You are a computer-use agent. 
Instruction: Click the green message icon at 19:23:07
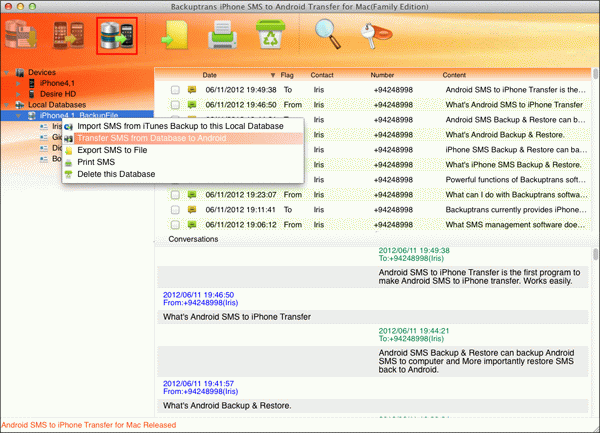tap(192, 195)
